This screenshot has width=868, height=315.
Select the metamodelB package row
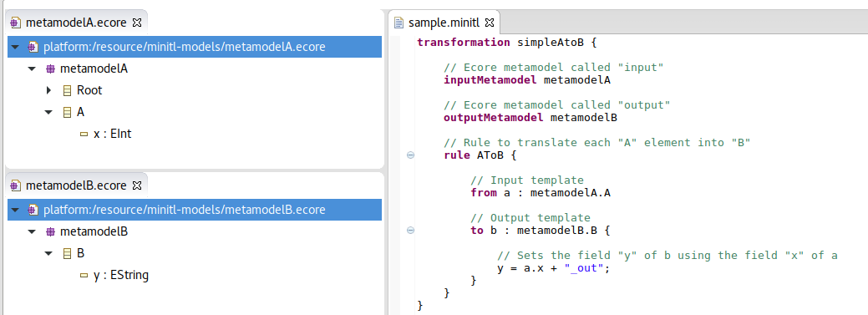coord(94,232)
